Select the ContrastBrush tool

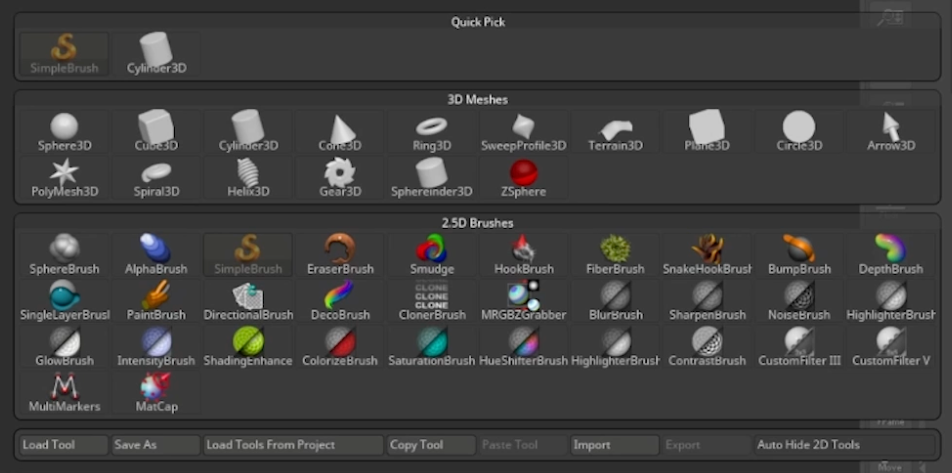(x=707, y=347)
